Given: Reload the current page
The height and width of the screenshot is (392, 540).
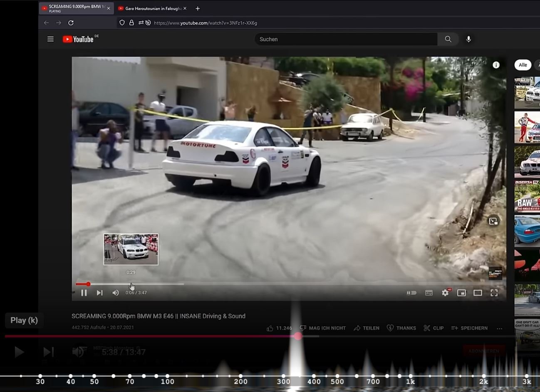Looking at the screenshot, I should click(x=71, y=23).
